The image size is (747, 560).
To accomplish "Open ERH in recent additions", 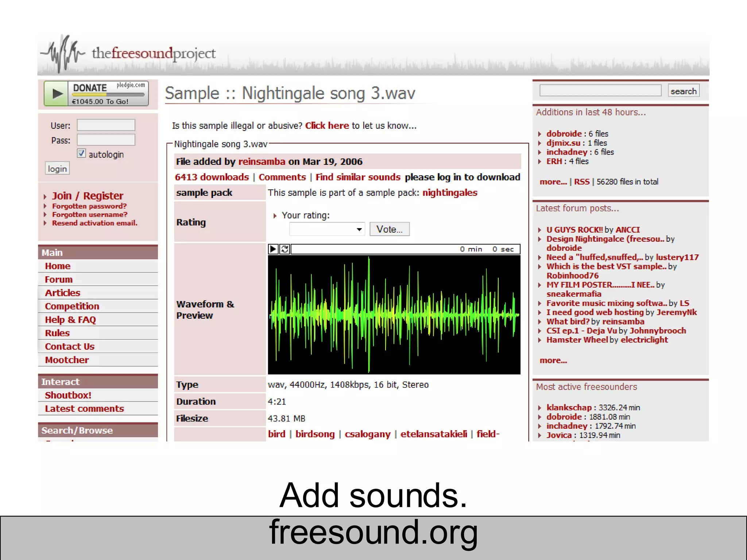I will coord(554,161).
